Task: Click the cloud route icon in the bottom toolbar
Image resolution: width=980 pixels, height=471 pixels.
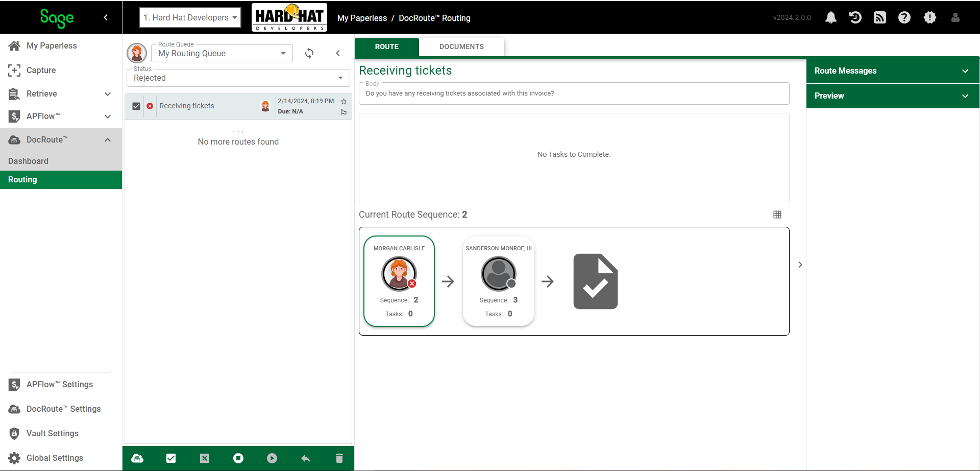Action: click(137, 458)
